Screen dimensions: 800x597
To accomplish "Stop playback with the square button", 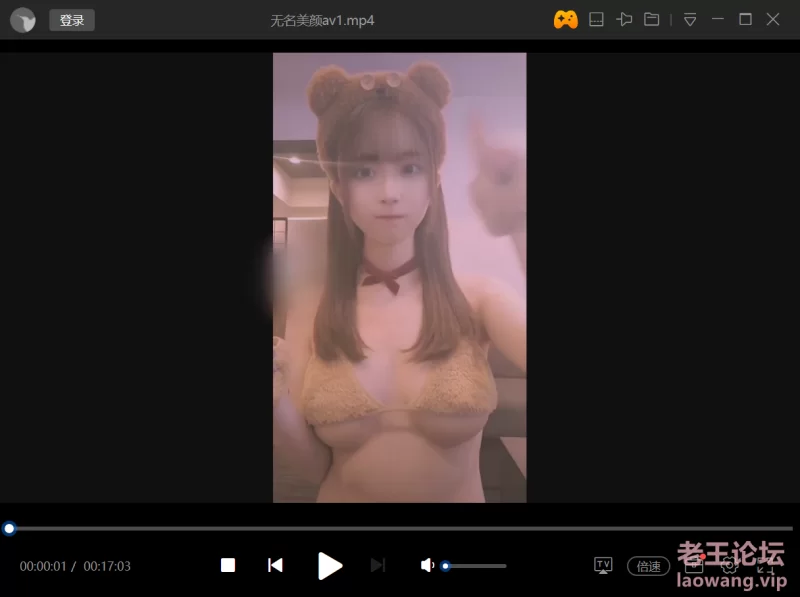I will point(228,565).
